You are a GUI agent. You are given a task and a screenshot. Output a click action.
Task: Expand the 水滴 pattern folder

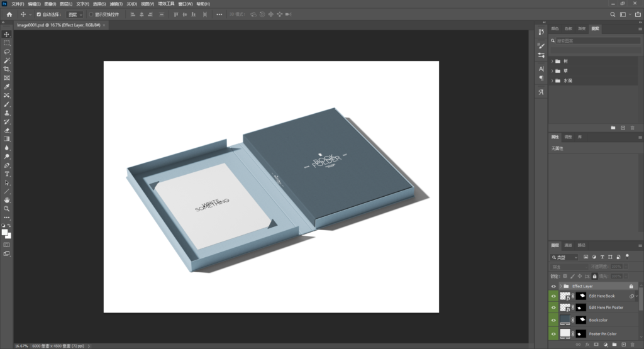552,81
